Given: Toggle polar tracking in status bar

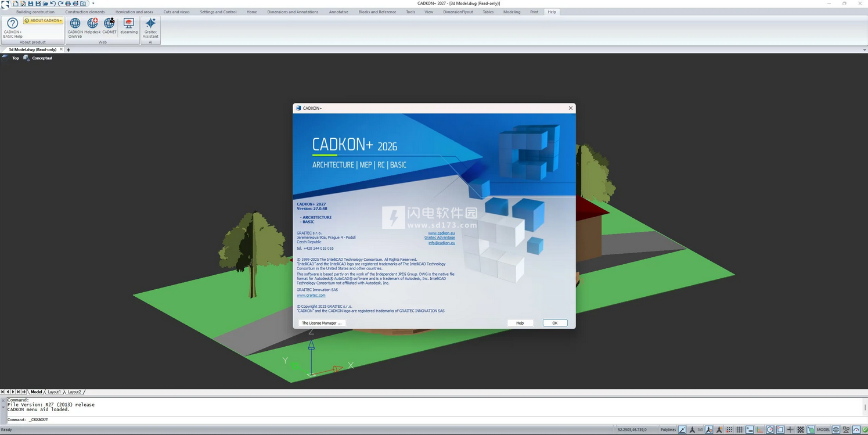Looking at the screenshot, I should 770,430.
